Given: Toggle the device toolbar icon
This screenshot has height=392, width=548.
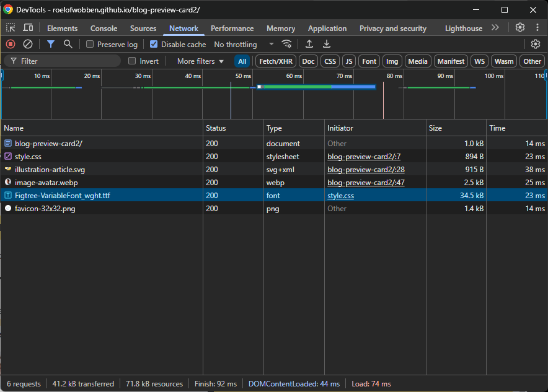Looking at the screenshot, I should pyautogui.click(x=28, y=28).
